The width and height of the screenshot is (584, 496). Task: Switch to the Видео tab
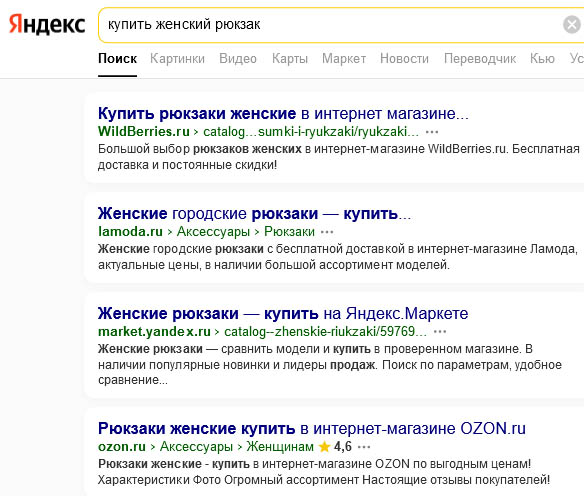pos(238,59)
